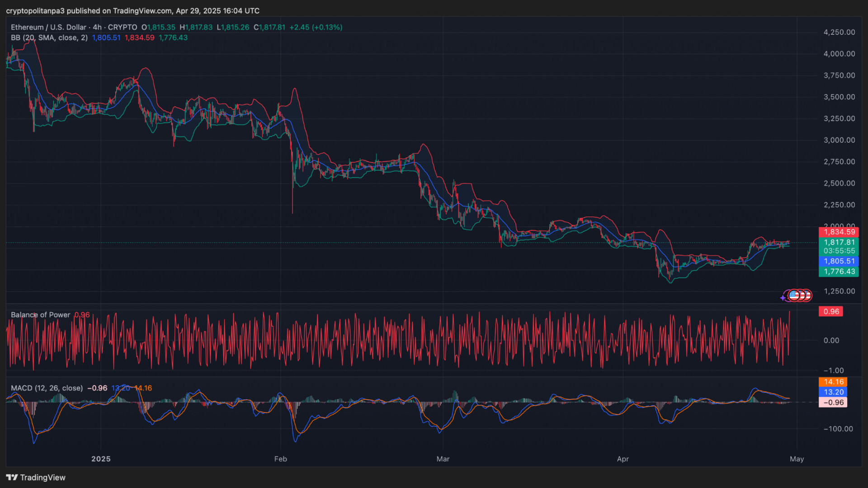The height and width of the screenshot is (488, 868).
Task: Click the 2,750.00 price axis label
Action: click(839, 162)
